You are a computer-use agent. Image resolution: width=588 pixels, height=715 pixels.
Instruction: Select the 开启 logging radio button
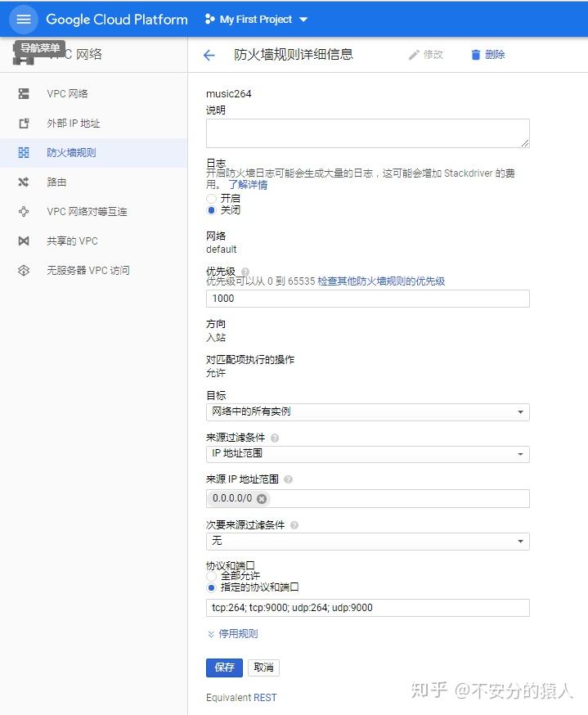211,199
